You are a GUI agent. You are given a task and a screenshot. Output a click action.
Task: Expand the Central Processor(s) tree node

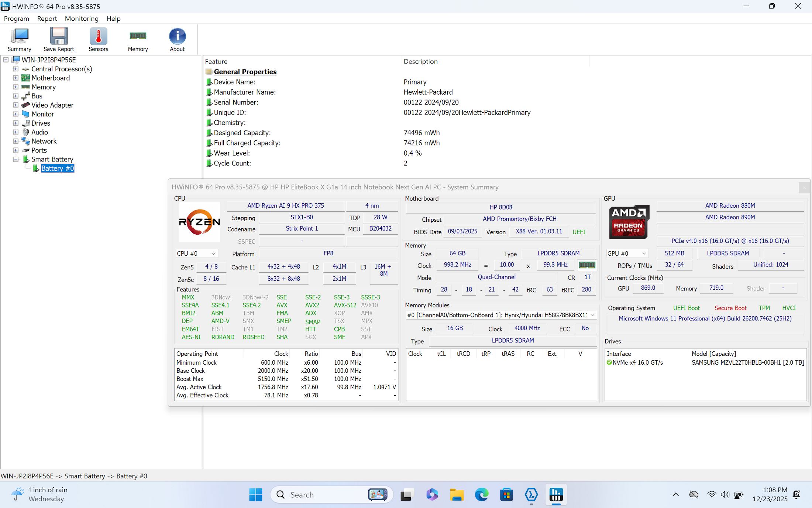click(x=16, y=69)
